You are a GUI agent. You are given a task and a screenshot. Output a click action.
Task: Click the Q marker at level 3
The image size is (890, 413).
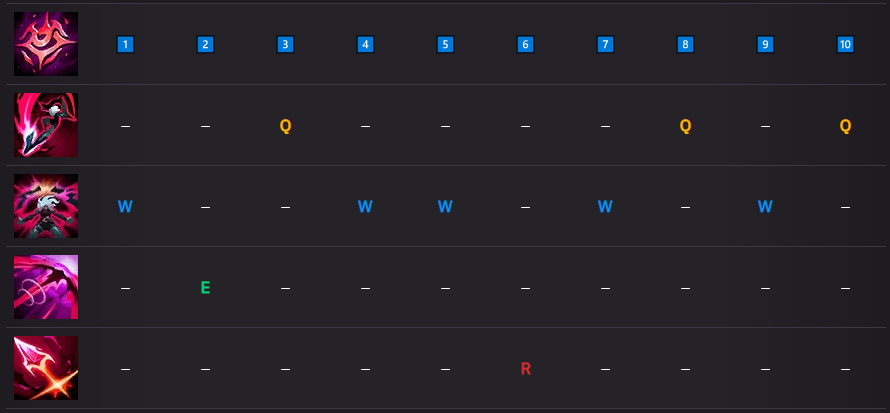(285, 126)
